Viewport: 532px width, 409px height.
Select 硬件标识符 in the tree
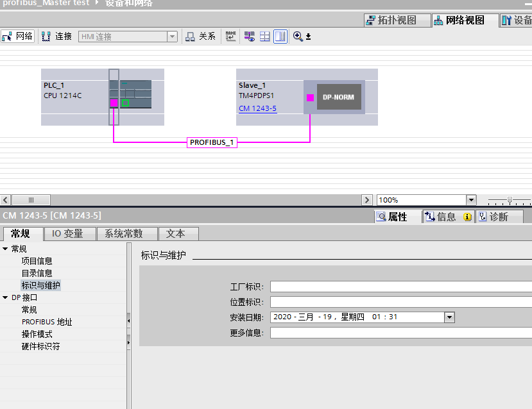(40, 346)
